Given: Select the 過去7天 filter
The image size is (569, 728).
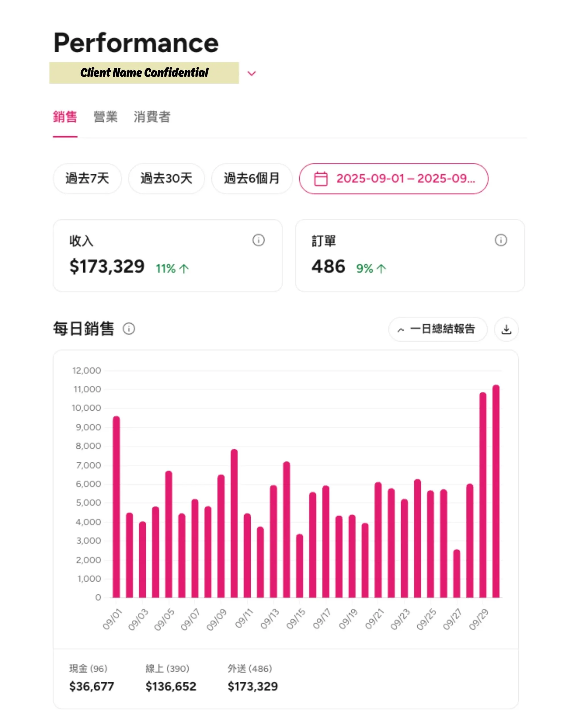Looking at the screenshot, I should [87, 179].
